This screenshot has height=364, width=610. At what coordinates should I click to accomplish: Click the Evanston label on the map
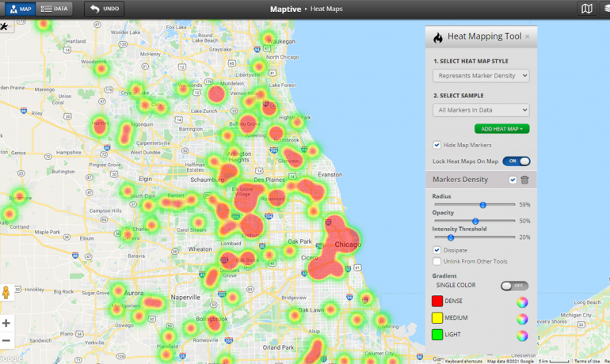(x=330, y=175)
